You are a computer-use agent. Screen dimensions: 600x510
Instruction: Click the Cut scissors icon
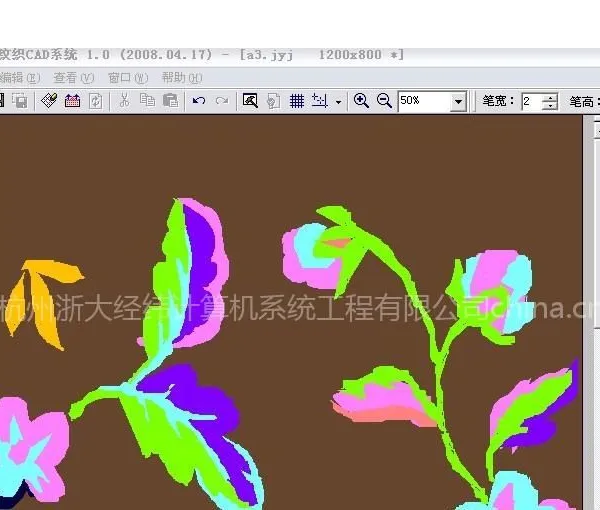[x=124, y=101]
